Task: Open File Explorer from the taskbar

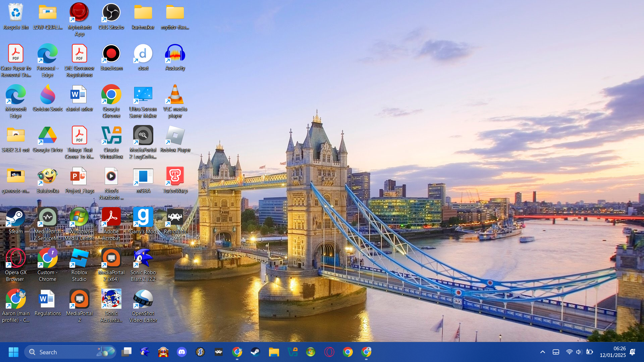Action: pyautogui.click(x=274, y=352)
